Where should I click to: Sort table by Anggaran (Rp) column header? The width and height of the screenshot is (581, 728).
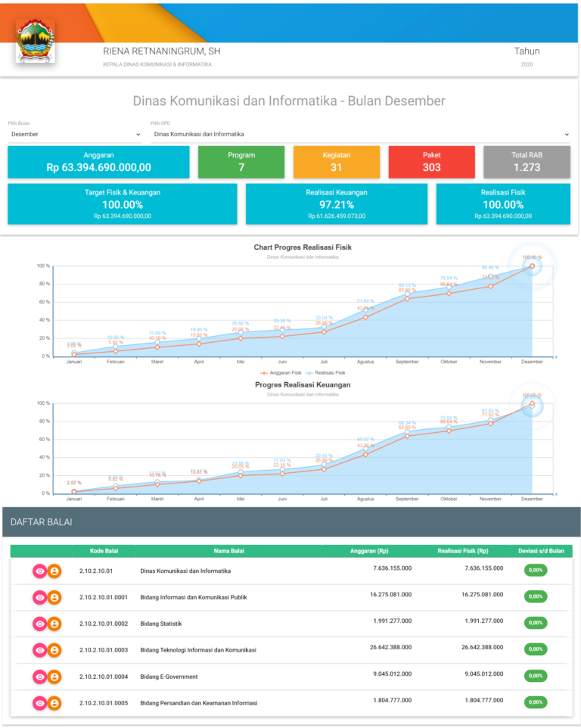coord(369,551)
